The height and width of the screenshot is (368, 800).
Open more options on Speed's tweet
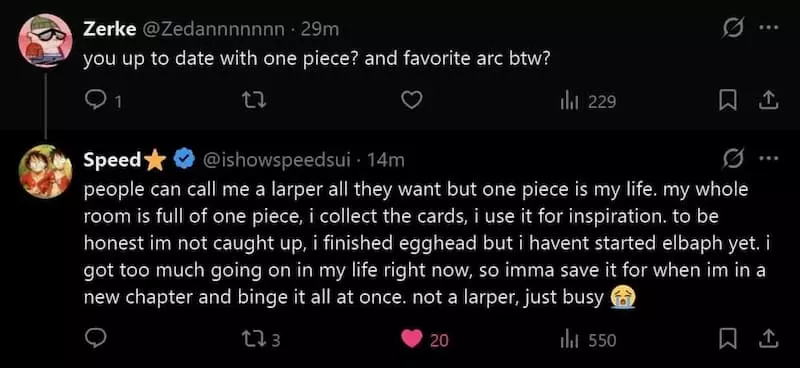click(769, 159)
